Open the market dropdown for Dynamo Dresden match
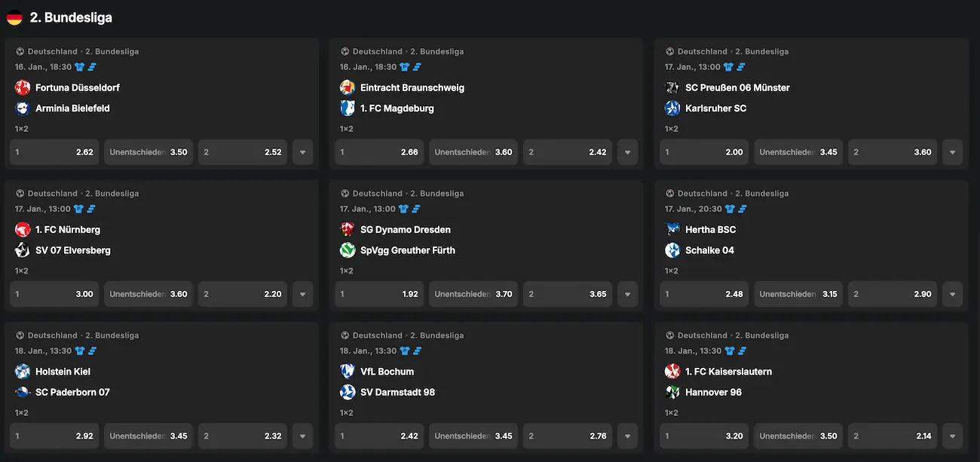 coord(627,294)
